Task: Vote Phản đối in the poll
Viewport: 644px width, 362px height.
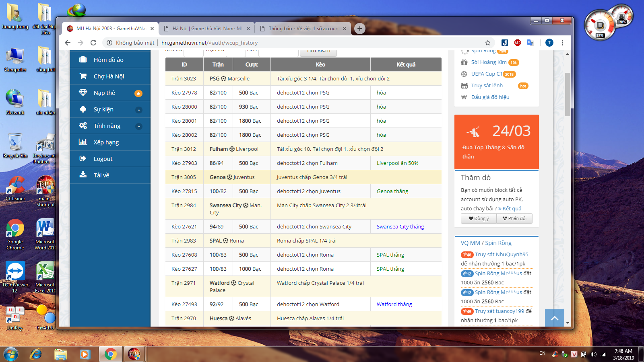Action: (x=514, y=218)
